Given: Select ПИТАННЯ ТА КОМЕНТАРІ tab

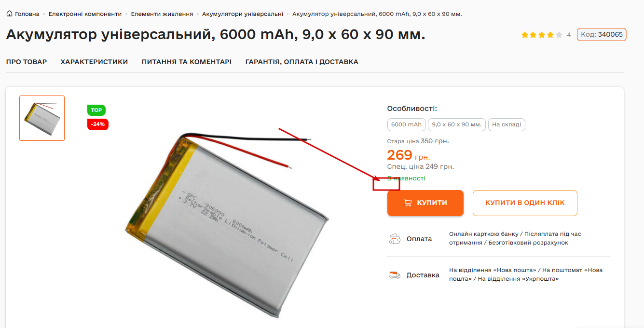Looking at the screenshot, I should click(x=187, y=62).
